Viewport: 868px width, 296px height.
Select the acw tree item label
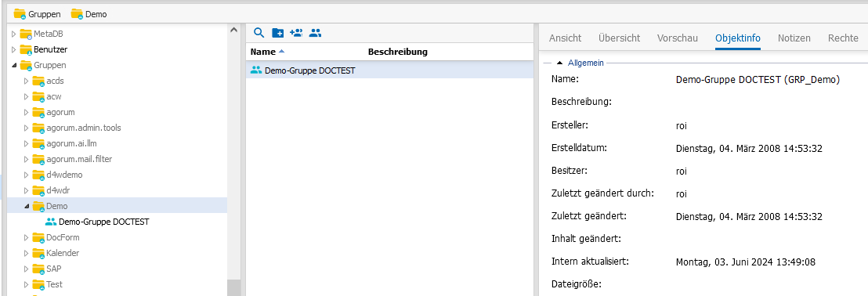click(x=54, y=97)
